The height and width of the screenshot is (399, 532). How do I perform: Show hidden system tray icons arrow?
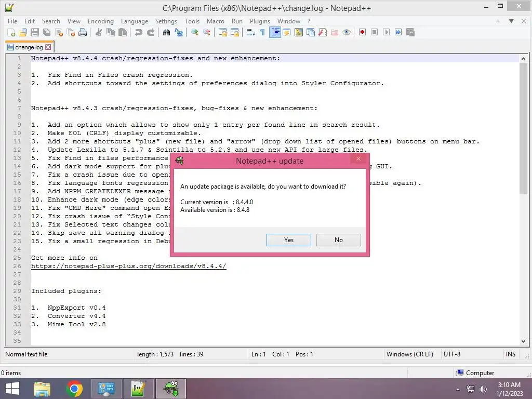(x=458, y=389)
